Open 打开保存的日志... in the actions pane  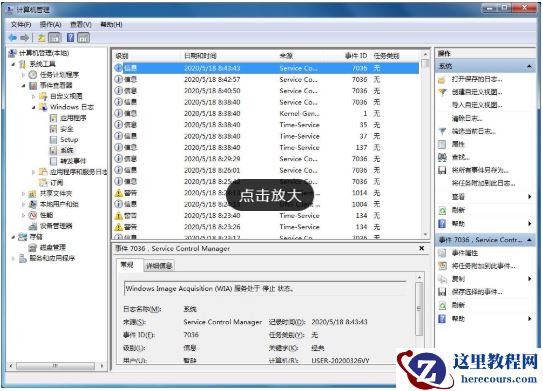coord(476,79)
